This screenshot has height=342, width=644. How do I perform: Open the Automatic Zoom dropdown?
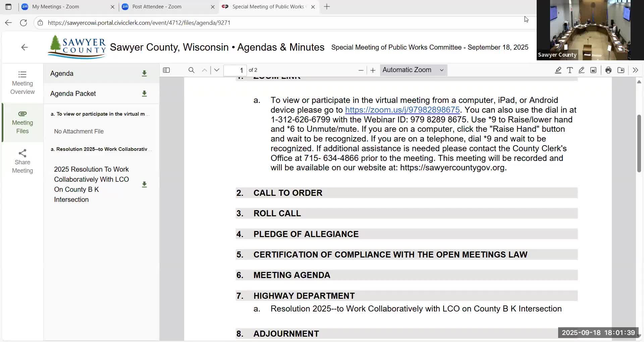[413, 70]
